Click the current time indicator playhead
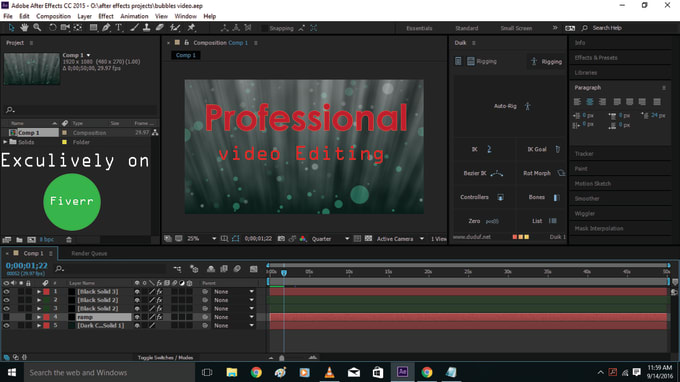This screenshot has width=680, height=382. tap(284, 273)
